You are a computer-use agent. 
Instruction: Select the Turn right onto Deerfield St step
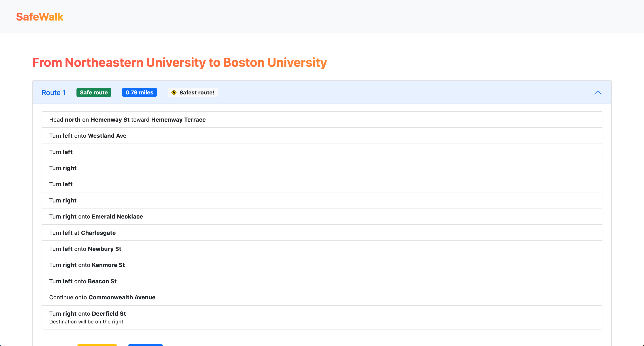coord(87,314)
